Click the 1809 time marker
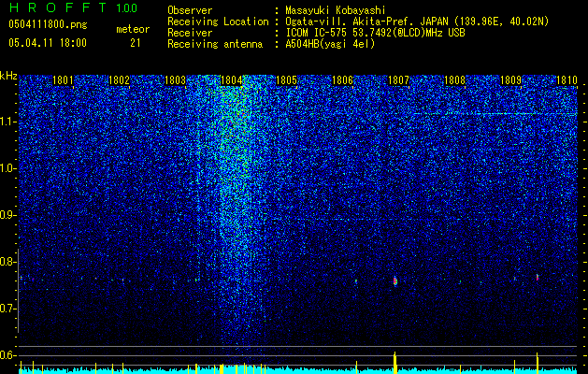 [510, 80]
